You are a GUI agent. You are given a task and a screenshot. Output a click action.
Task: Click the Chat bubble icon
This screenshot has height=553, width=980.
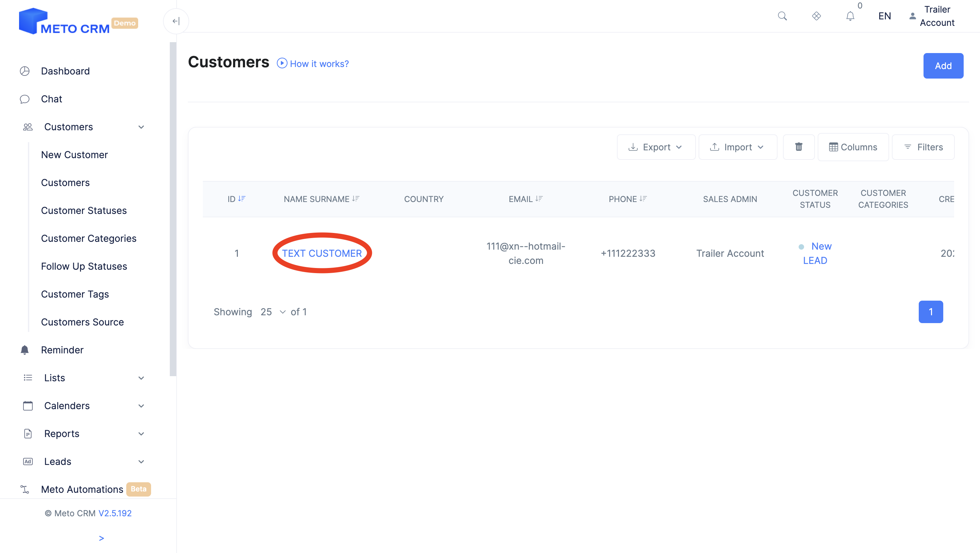pos(25,99)
